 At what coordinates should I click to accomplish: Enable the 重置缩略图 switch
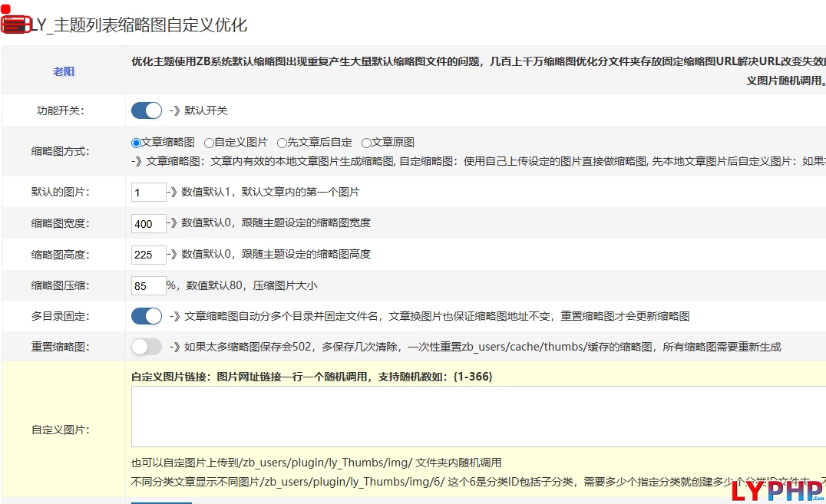[147, 347]
